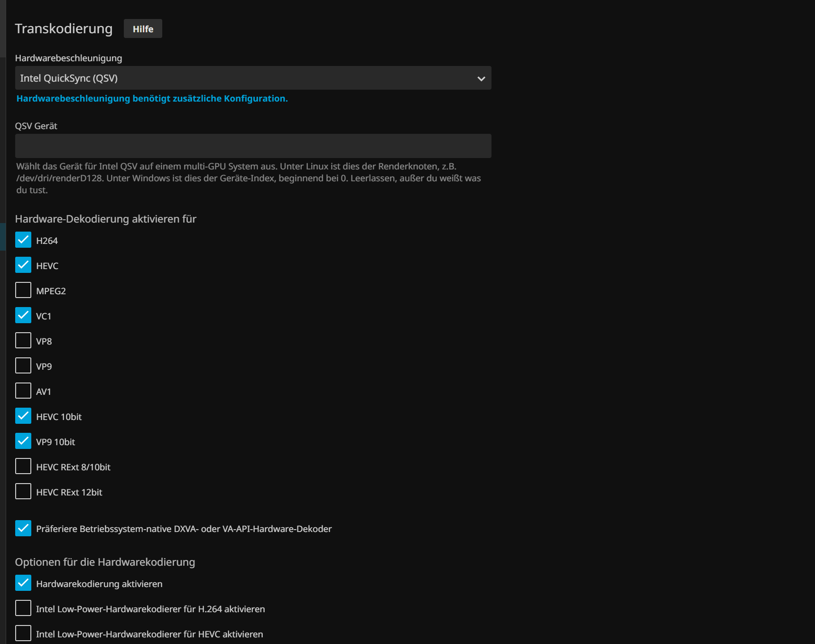Enable Intel Low-Power encoder for H.264
Viewport: 815px width, 644px height.
coord(23,608)
